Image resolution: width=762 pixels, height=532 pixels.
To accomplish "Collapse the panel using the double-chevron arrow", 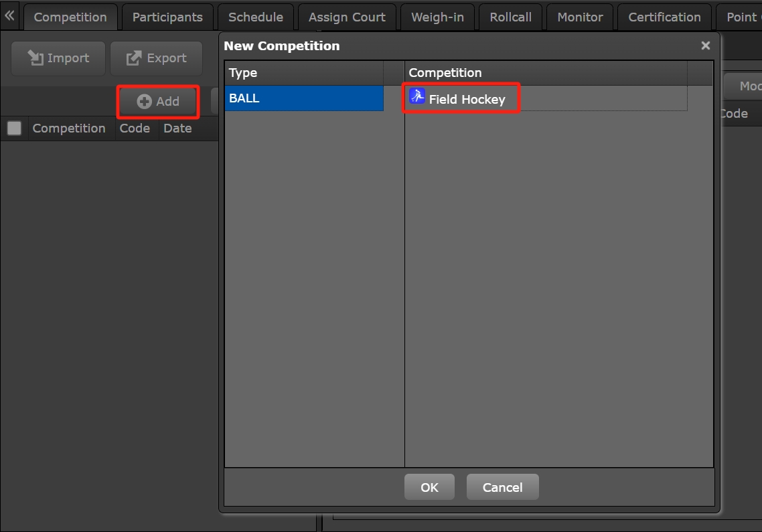I will click(9, 16).
